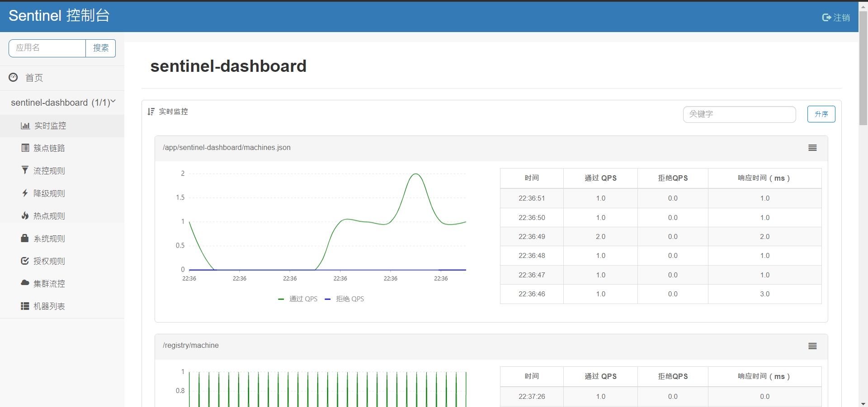This screenshot has height=407, width=868.
Task: Click the 注销 logout link
Action: pos(836,18)
